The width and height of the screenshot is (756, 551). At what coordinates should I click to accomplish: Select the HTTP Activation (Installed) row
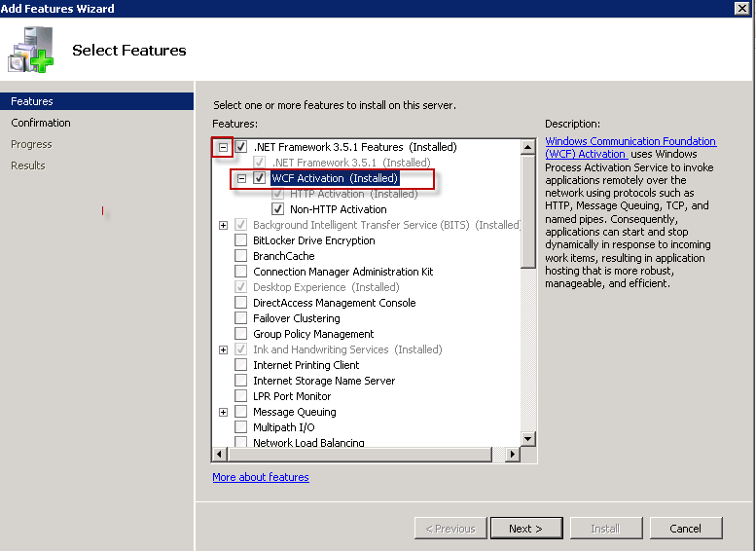point(353,194)
